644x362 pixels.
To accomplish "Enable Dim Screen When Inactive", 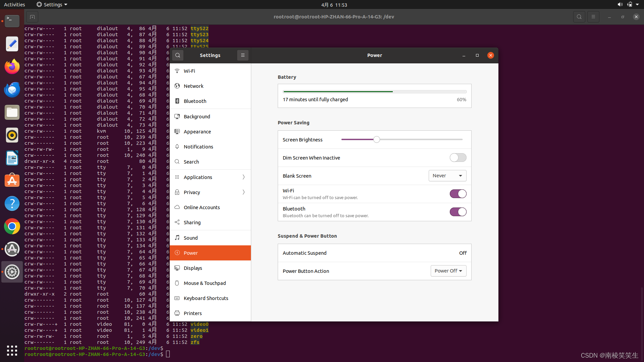I will [x=458, y=158].
